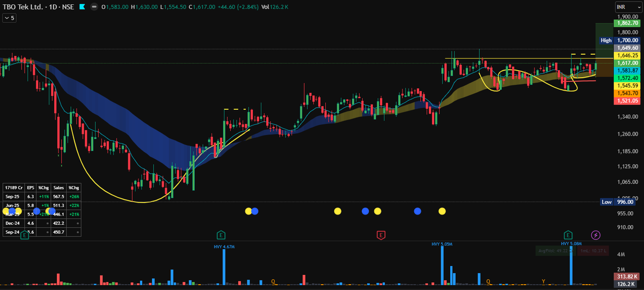Collapse the indicator legend showing 5
Viewport: 644px width, 290px height.
point(10,18)
